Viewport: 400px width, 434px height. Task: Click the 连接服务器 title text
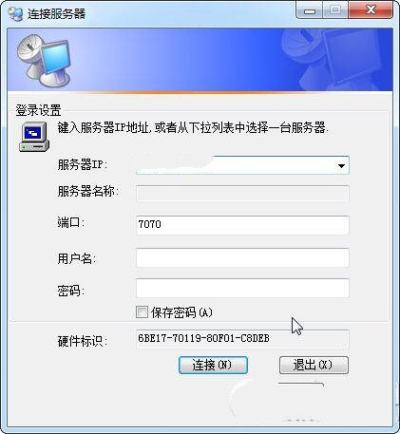coord(56,14)
